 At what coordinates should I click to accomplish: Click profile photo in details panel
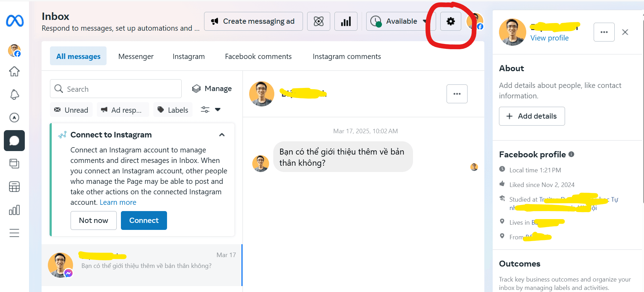[512, 32]
